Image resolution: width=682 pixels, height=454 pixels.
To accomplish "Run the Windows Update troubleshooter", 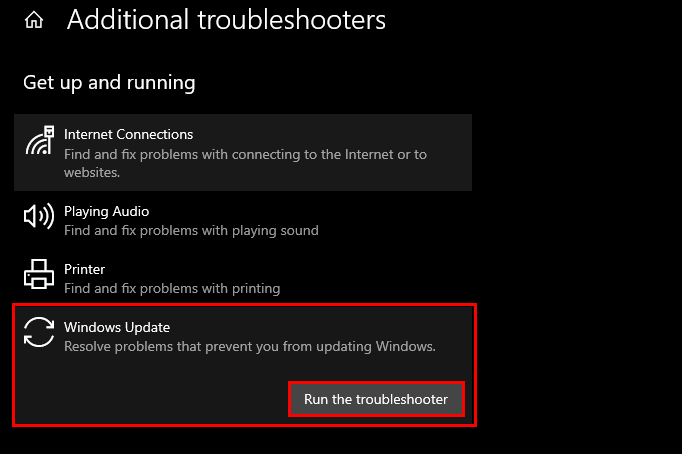I will (x=376, y=399).
